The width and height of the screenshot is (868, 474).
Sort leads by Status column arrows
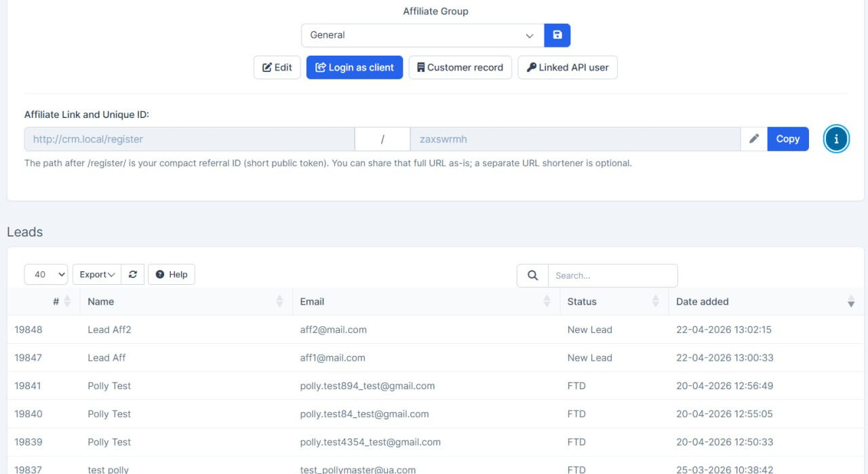[655, 302]
